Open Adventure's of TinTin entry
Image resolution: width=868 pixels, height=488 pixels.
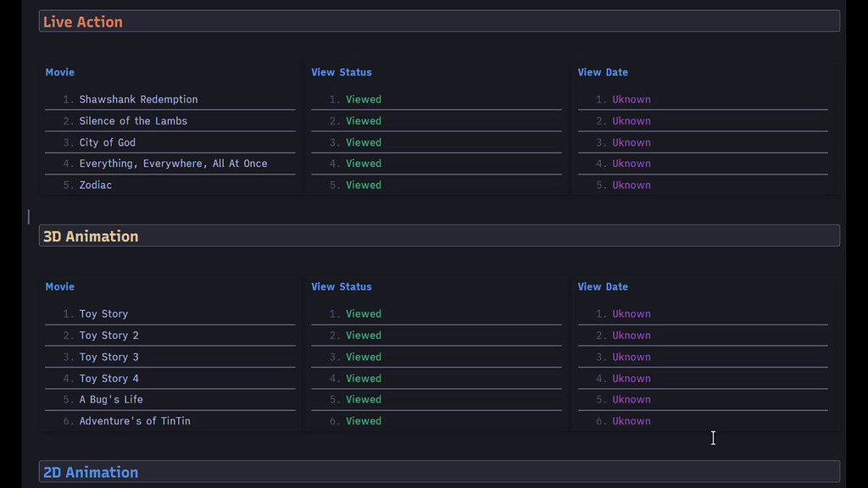(x=134, y=420)
